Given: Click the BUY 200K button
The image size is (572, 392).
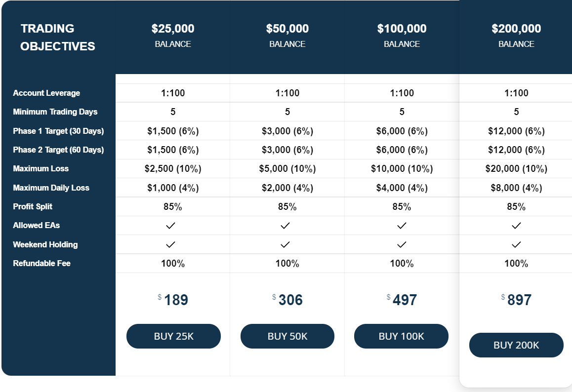Looking at the screenshot, I should [x=516, y=345].
